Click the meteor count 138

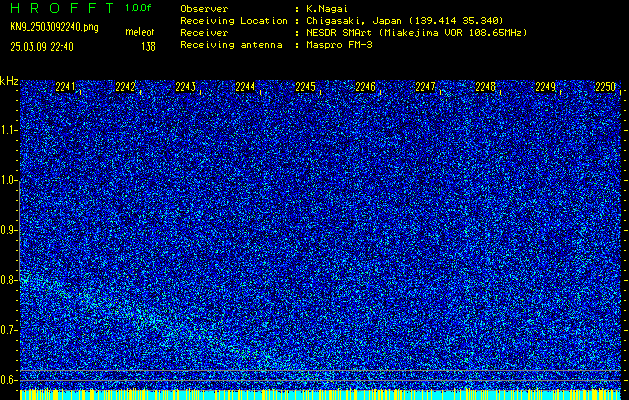[148, 47]
